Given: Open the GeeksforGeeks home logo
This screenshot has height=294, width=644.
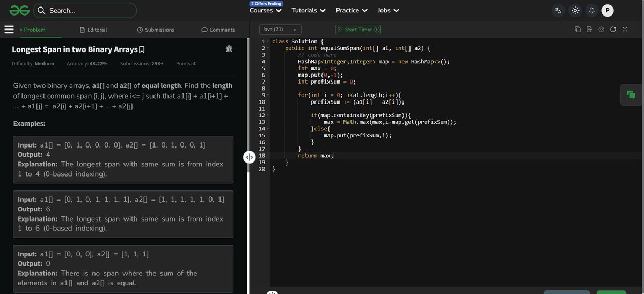Looking at the screenshot, I should 18,10.
